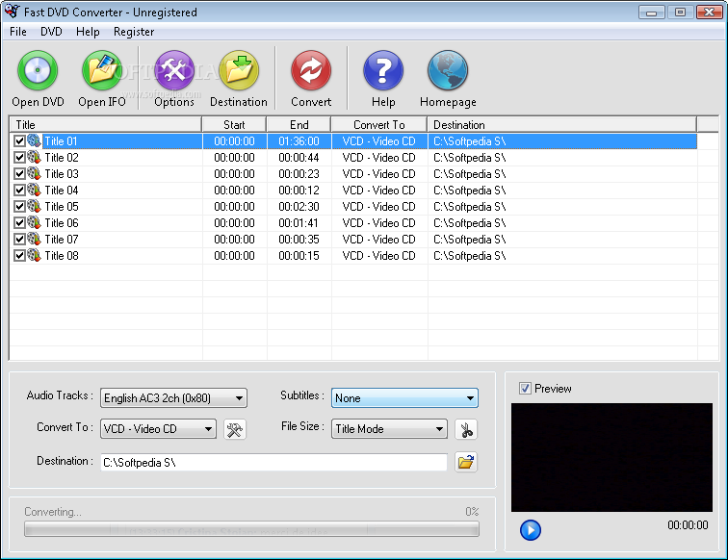Click the Start column header
Screen dimensions: 728x560
click(x=234, y=124)
